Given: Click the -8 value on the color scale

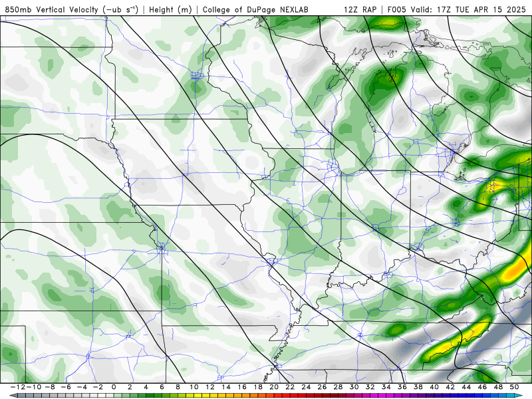Looking at the screenshot, I should pyautogui.click(x=50, y=387).
